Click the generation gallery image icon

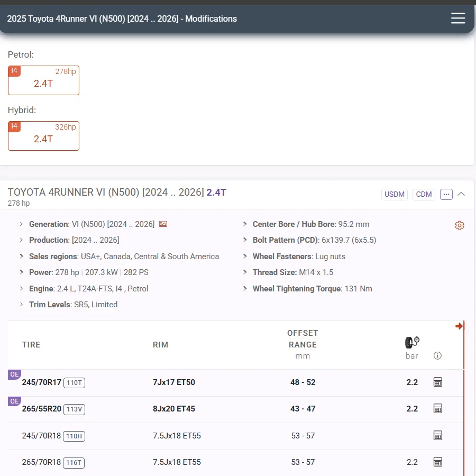(163, 224)
